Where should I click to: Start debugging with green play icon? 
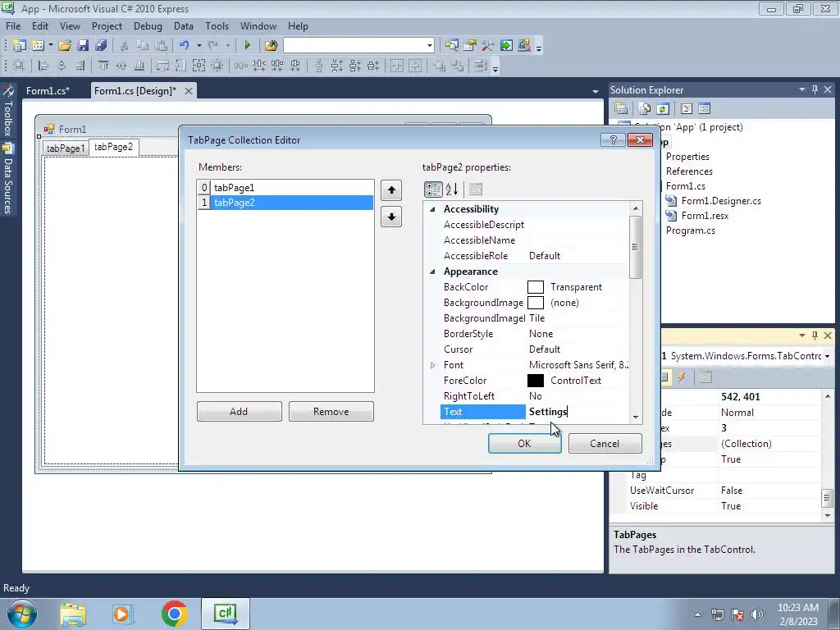click(248, 46)
